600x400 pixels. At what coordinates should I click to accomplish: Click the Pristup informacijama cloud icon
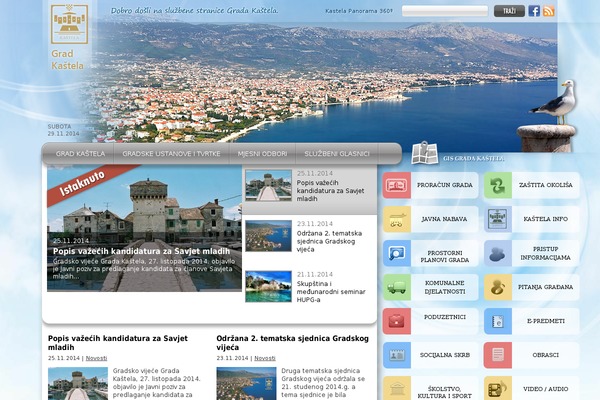point(498,253)
